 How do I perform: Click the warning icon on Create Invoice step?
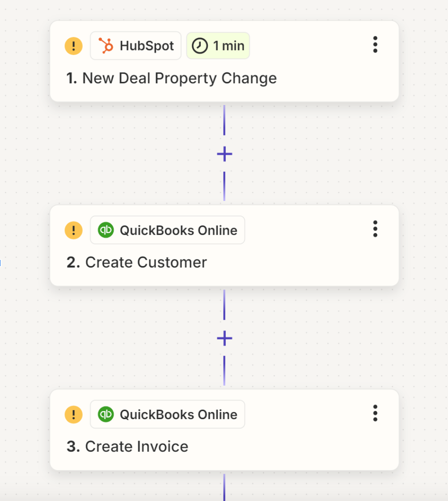pyautogui.click(x=74, y=414)
